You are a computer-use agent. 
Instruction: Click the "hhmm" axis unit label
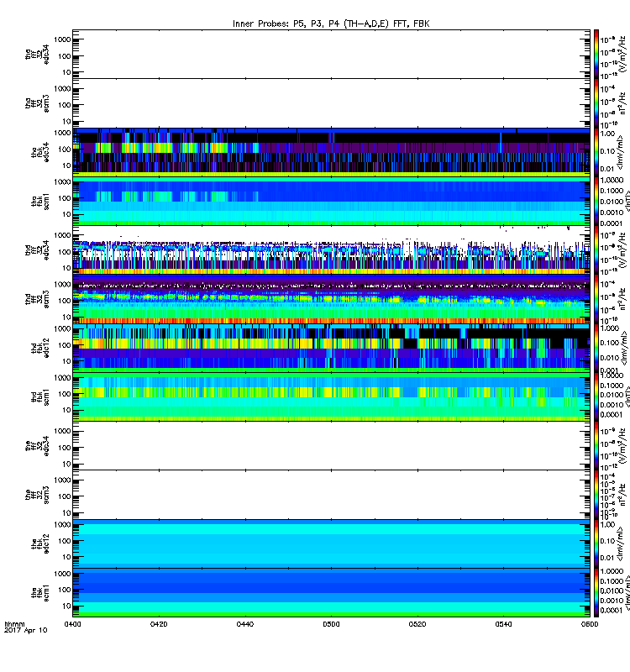pyautogui.click(x=14, y=624)
